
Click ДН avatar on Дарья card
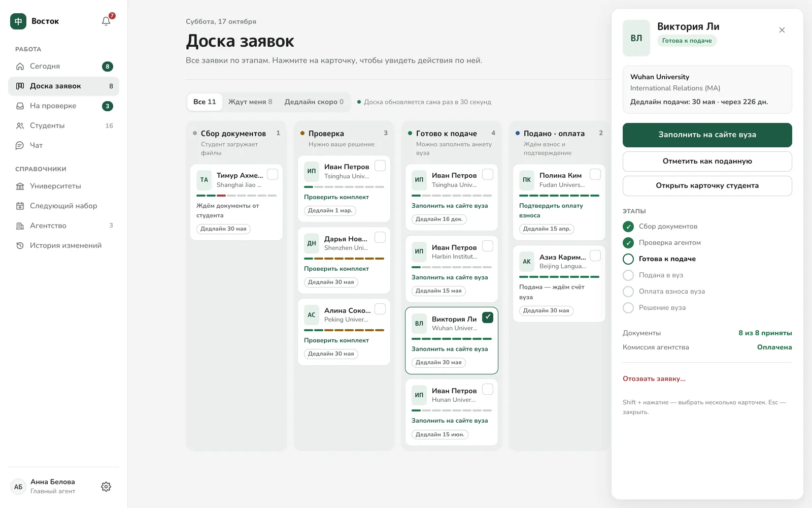(x=312, y=243)
